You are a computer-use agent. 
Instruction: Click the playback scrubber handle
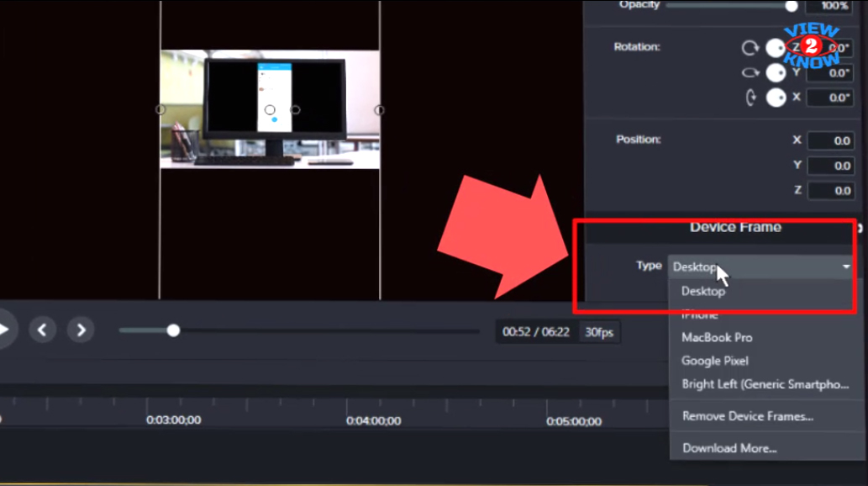[x=173, y=330]
